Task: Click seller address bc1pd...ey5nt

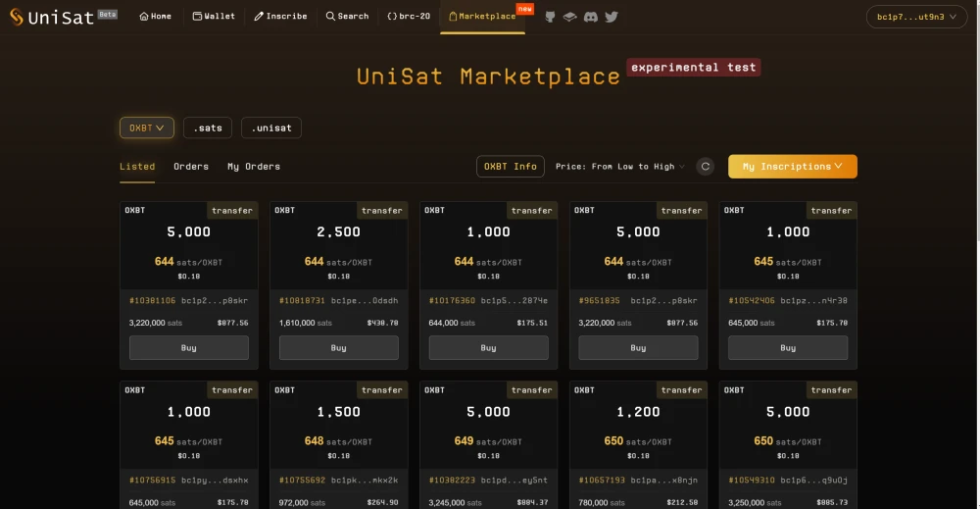Action: coord(514,481)
